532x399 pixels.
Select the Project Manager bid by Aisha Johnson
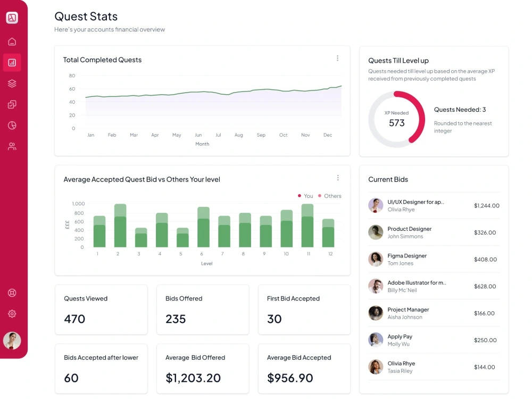tap(434, 313)
